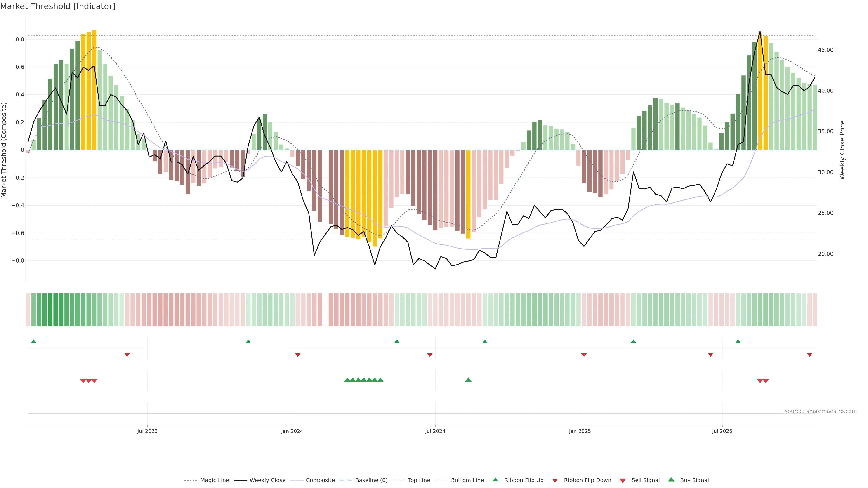
Task: Click the Buy Signal legend entry
Action: 694,480
